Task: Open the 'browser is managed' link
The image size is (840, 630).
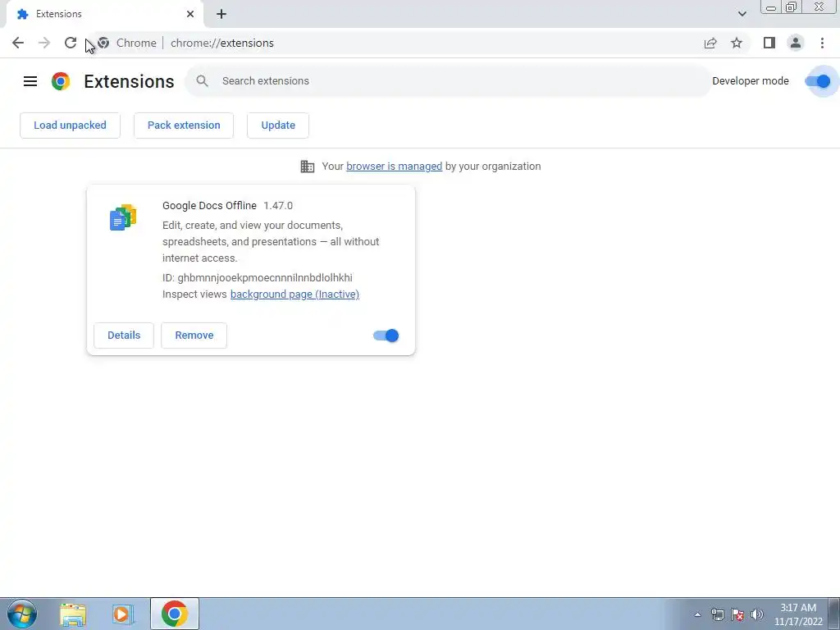Action: (395, 167)
